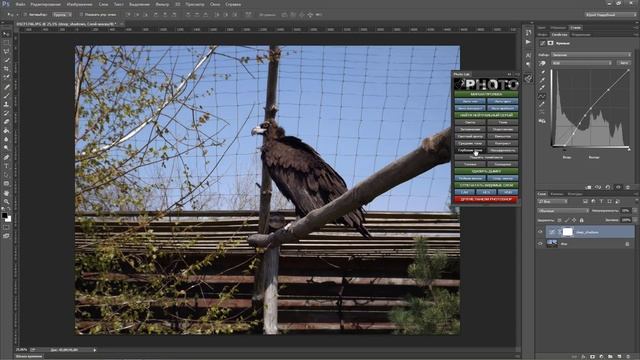640x360 pixels.
Task: Select the Hand tool
Action: (6, 193)
